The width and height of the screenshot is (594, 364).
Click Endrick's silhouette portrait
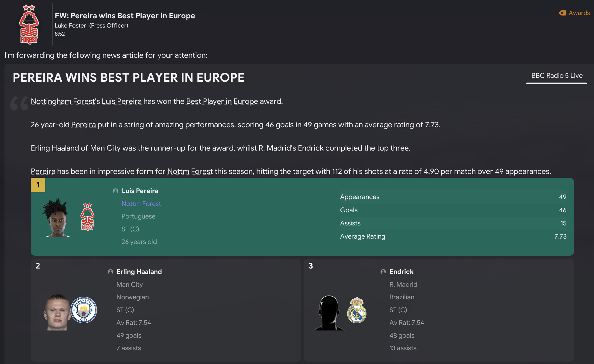[x=329, y=313]
